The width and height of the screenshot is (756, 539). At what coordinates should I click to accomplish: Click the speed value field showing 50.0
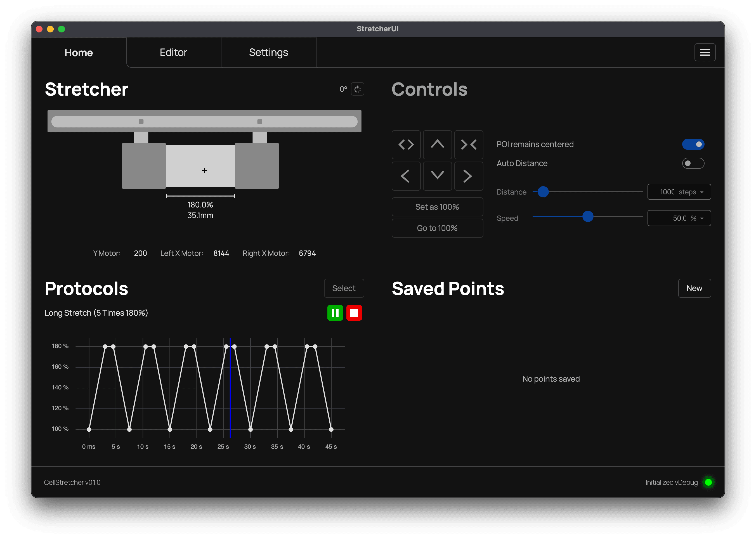pos(679,218)
